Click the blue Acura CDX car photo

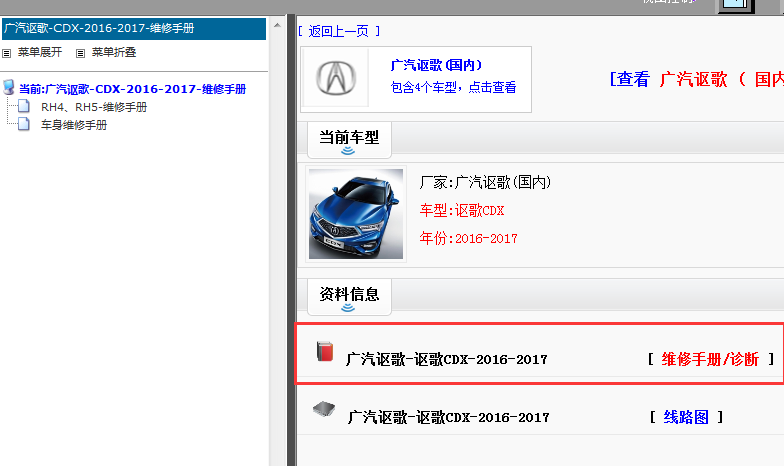tap(356, 214)
